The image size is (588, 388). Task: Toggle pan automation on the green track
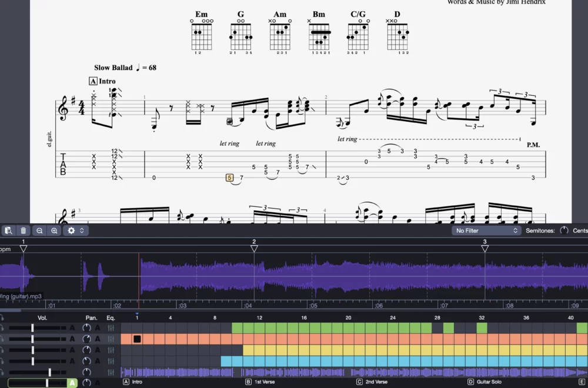click(98, 328)
